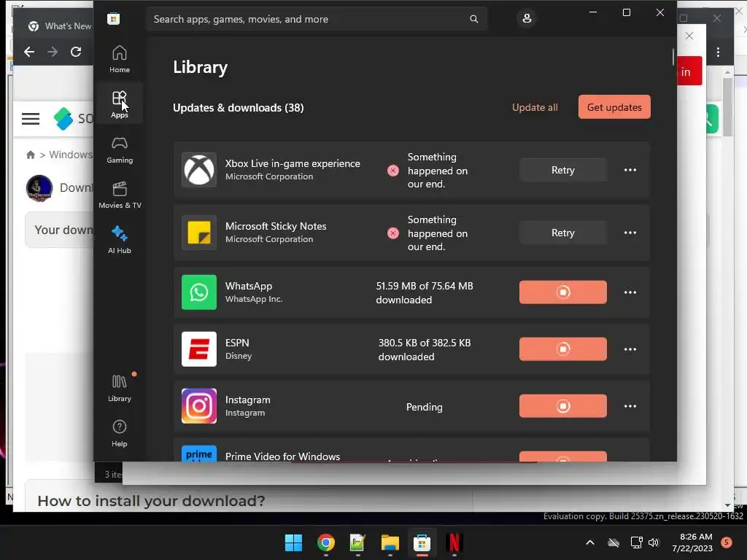This screenshot has width=747, height=560.
Task: Click the WhatsApp app icon
Action: click(x=199, y=292)
